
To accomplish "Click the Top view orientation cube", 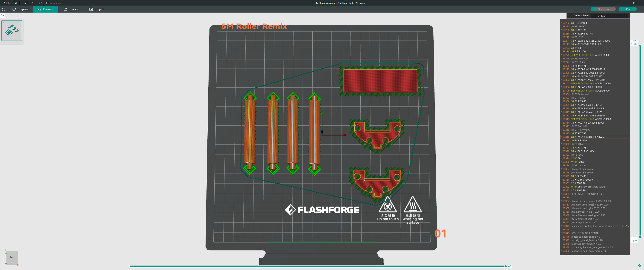I will 12,257.
